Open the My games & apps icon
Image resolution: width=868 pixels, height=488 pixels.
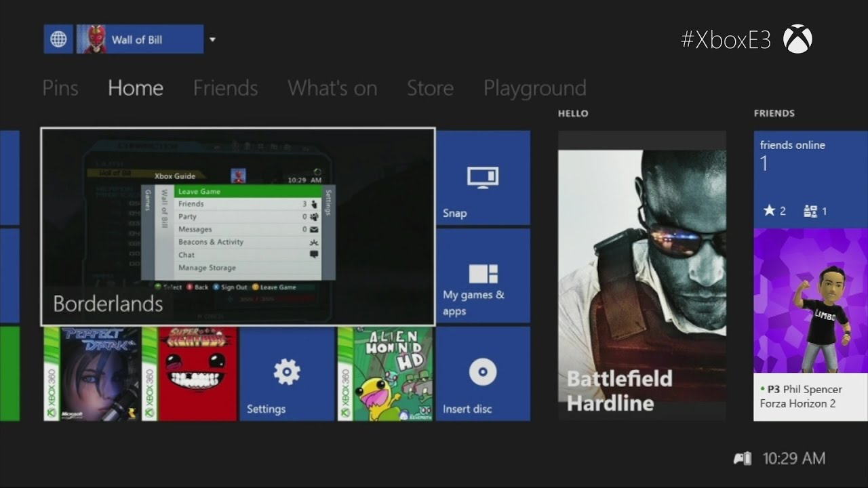[483, 274]
